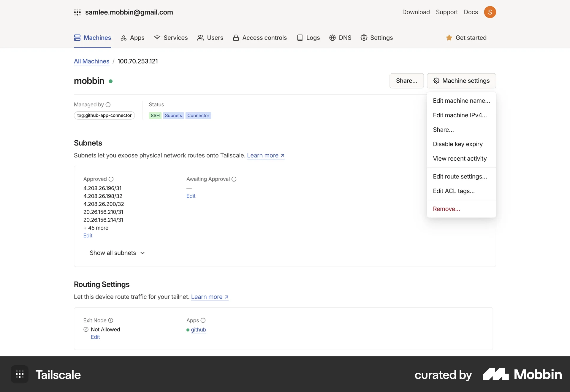Open the Settings gear in navigation
The height and width of the screenshot is (392, 570).
364,38
